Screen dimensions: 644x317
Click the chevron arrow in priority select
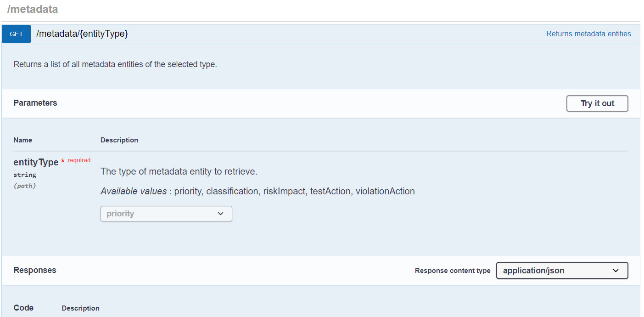coord(220,214)
